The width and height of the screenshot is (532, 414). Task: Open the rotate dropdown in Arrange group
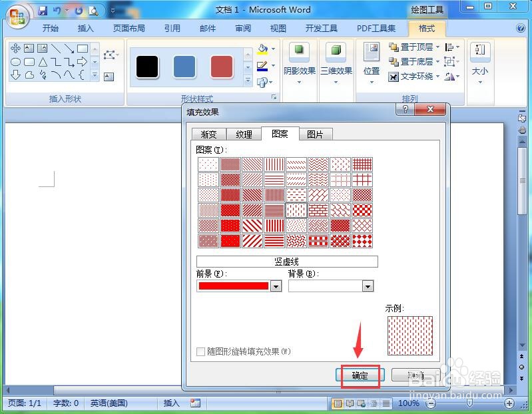(452, 77)
